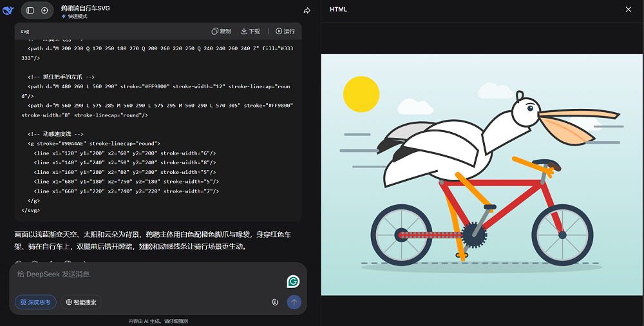Run the SVG code preview

[x=285, y=31]
